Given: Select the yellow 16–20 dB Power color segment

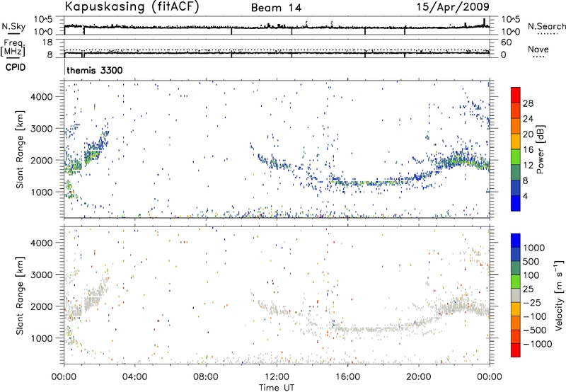Looking at the screenshot, I should pos(516,141).
